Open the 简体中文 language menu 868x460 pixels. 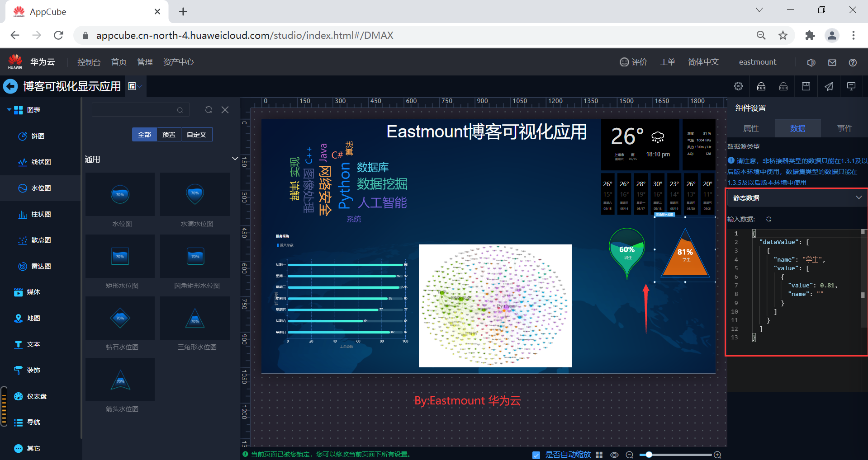click(703, 62)
